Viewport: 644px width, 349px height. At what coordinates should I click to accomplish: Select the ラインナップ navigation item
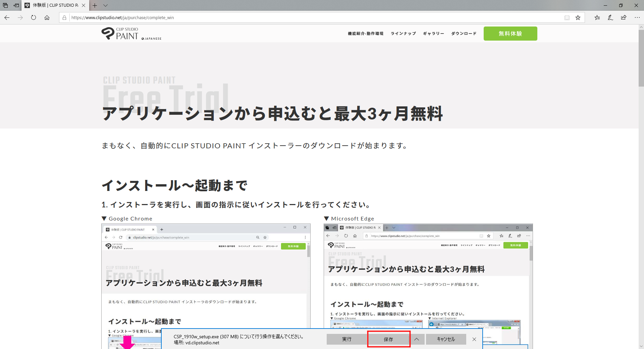(x=403, y=34)
